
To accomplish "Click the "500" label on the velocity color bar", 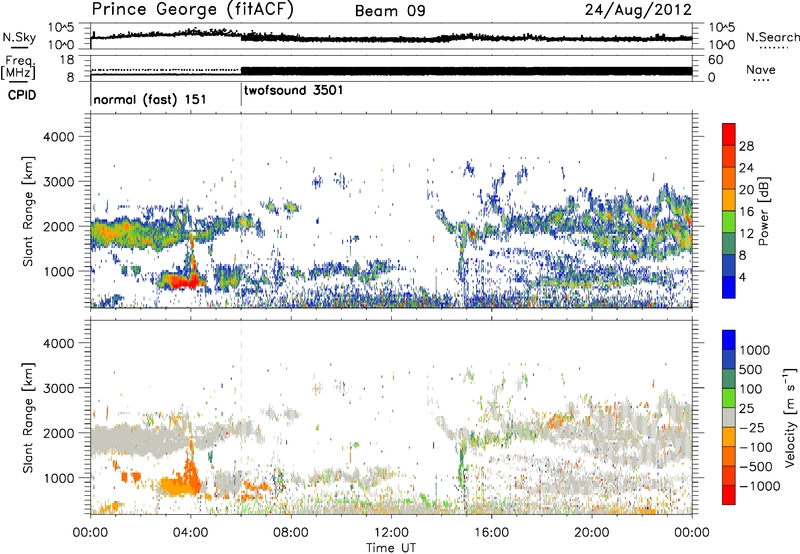I will tap(753, 370).
